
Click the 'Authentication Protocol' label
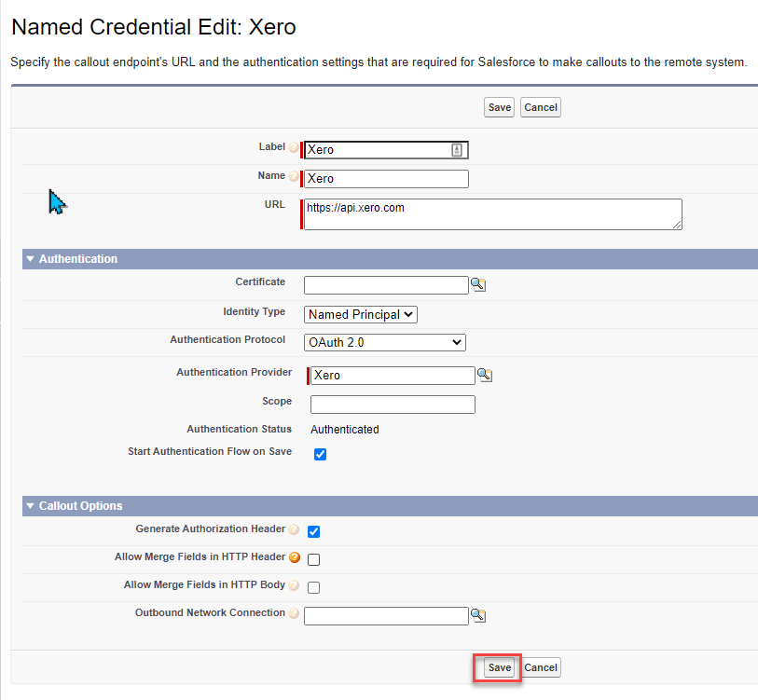(x=227, y=339)
